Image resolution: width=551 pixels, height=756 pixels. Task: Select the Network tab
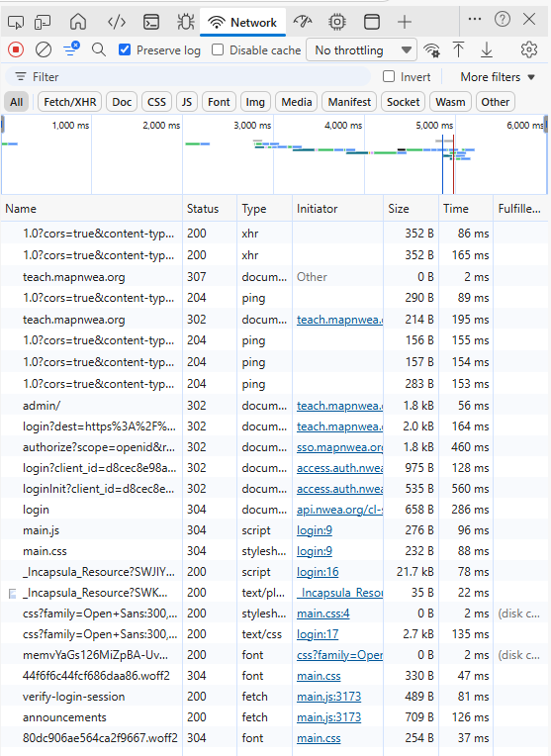[x=242, y=22]
